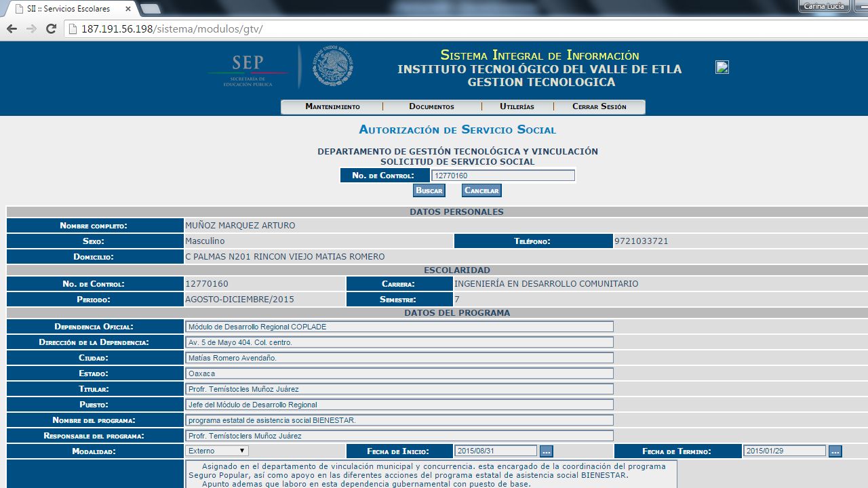
Task: Click the Buscar button
Action: [x=429, y=190]
